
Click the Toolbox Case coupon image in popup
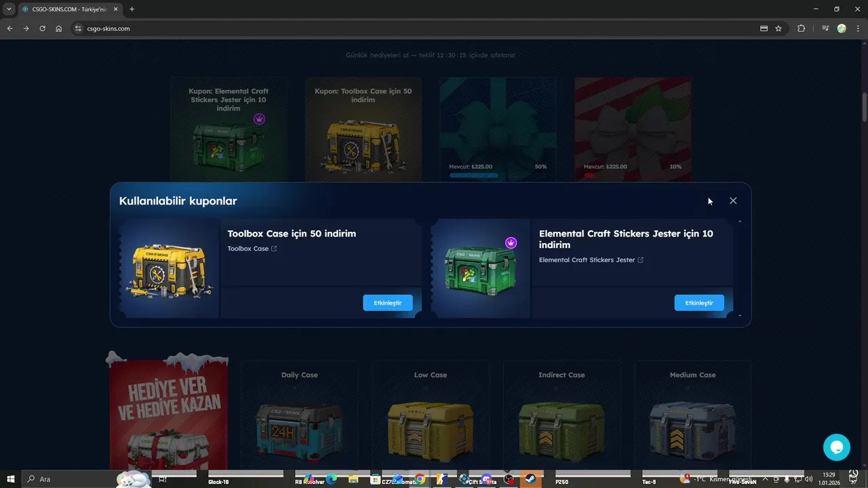coord(170,269)
